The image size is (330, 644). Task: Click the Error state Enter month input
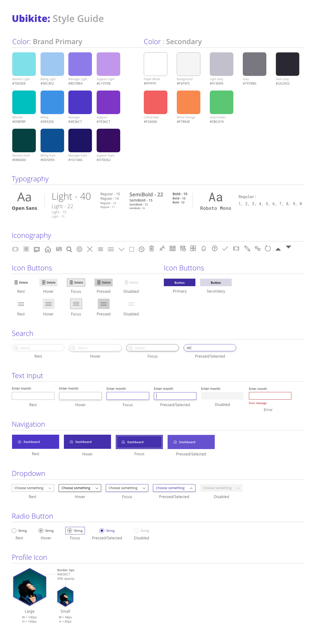click(x=270, y=396)
